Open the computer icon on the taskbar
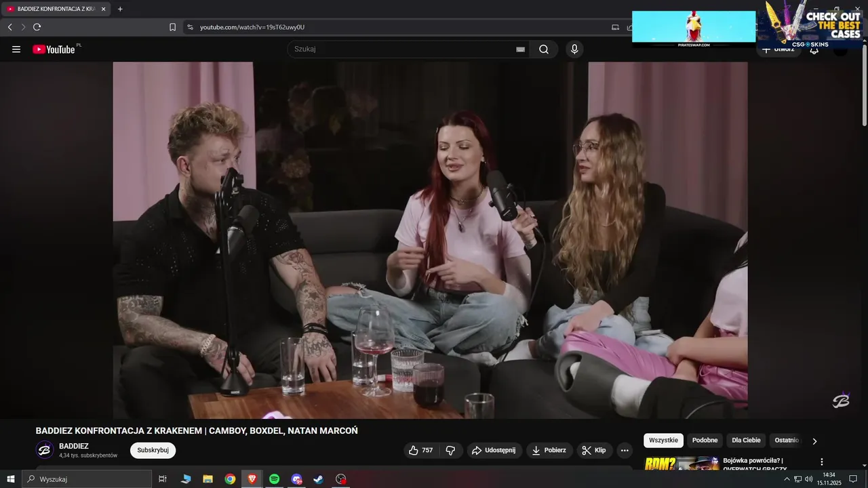Viewport: 868px width, 488px height. coord(185,479)
